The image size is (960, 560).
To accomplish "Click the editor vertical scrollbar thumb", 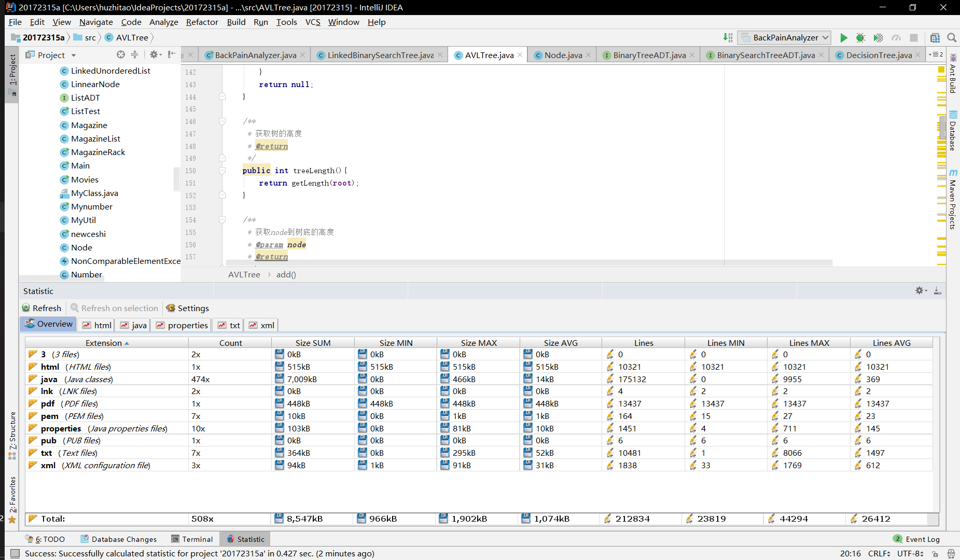I will (942, 128).
